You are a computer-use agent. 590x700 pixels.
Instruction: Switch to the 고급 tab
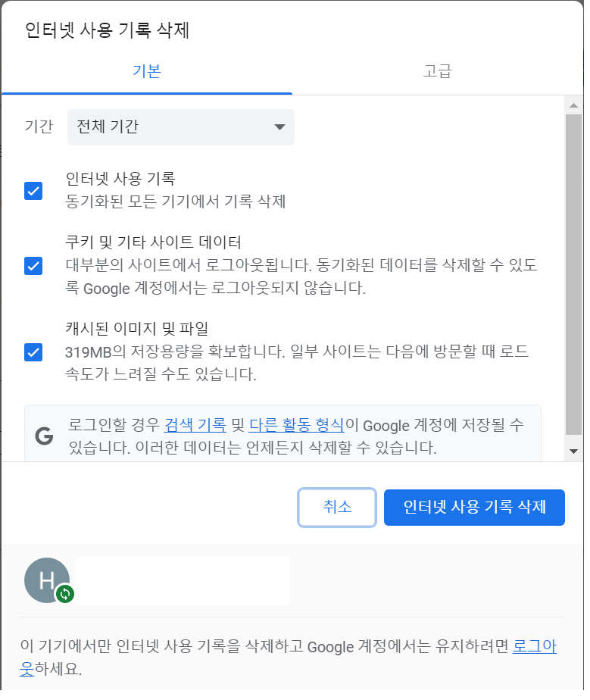tap(437, 71)
